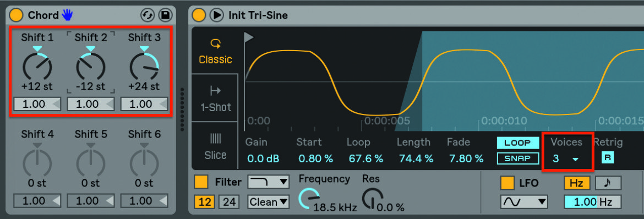The image size is (644, 219).
Task: Select LFO tempo-synced note mode
Action: point(608,183)
